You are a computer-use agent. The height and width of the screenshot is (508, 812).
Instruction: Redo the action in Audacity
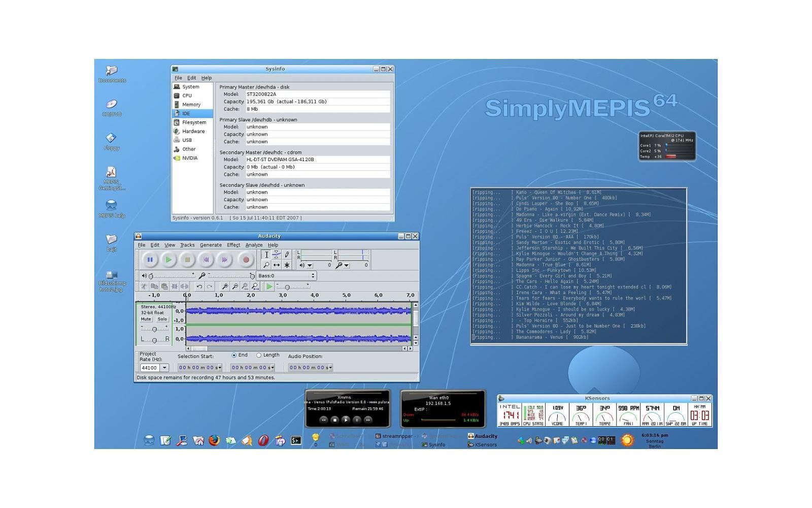click(210, 287)
